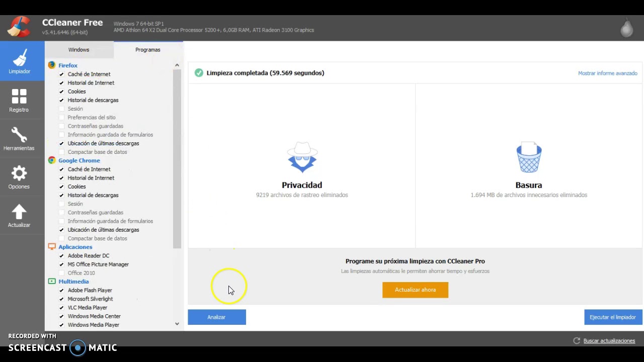644x362 pixels.
Task: Enable Chrome Compactar base de datos
Action: (61, 238)
